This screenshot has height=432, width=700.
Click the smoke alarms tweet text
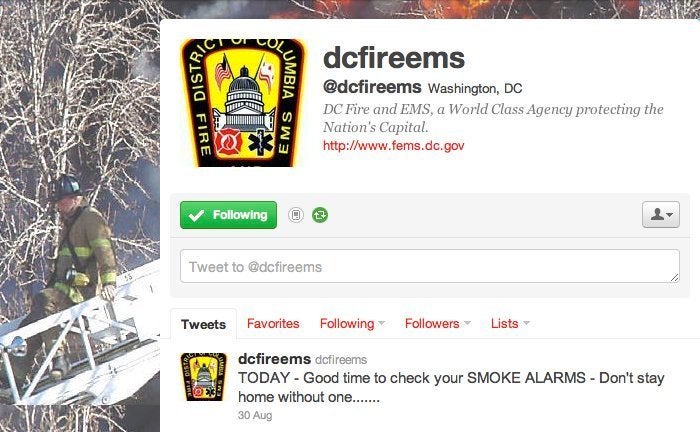tap(451, 387)
